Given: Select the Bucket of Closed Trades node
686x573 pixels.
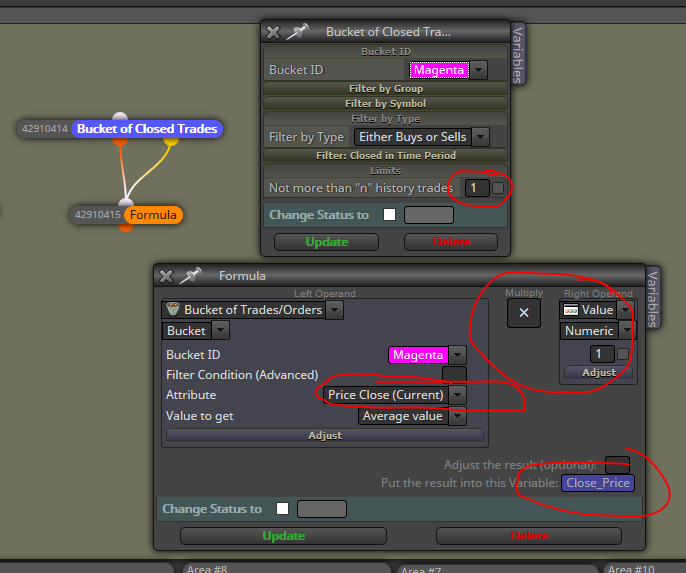Looking at the screenshot, I should [147, 129].
